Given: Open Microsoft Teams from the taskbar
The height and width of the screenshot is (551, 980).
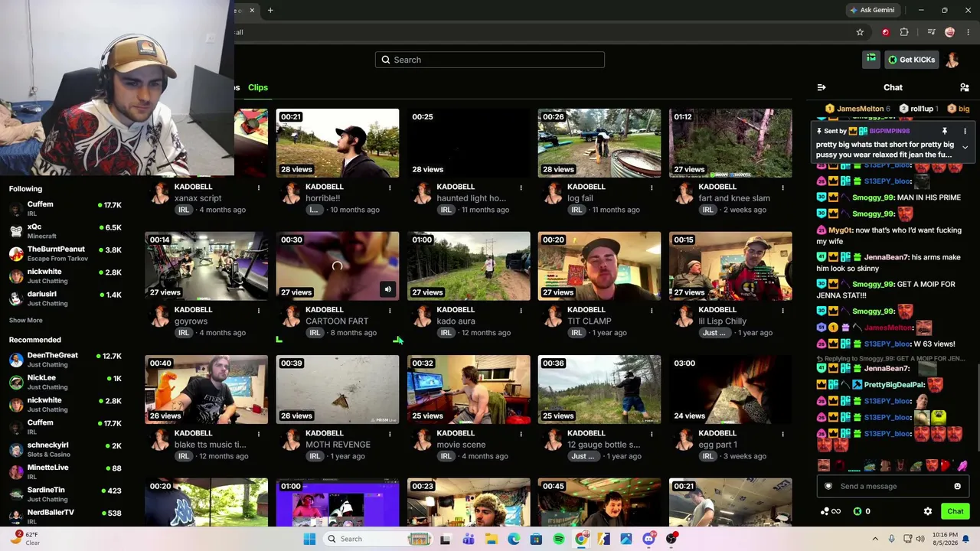Looking at the screenshot, I should coord(469,539).
